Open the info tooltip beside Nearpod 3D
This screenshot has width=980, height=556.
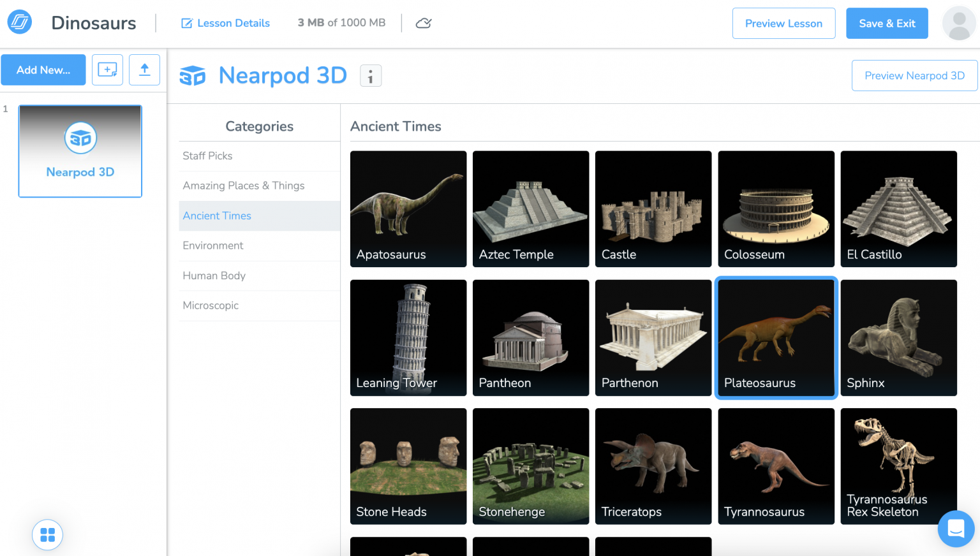371,75
